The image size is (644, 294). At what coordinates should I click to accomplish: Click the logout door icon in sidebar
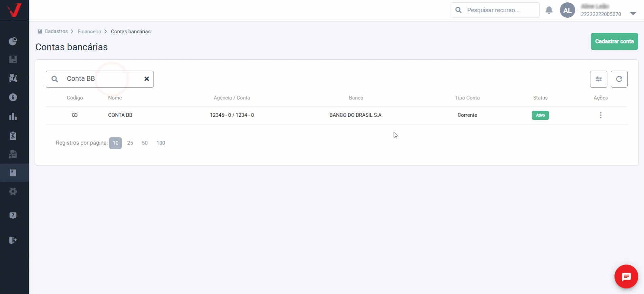[13, 240]
